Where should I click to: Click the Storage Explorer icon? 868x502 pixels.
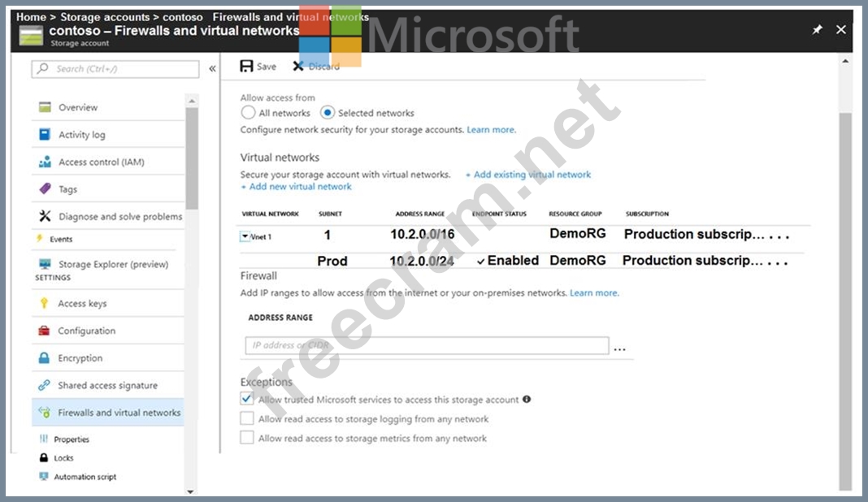pos(45,263)
